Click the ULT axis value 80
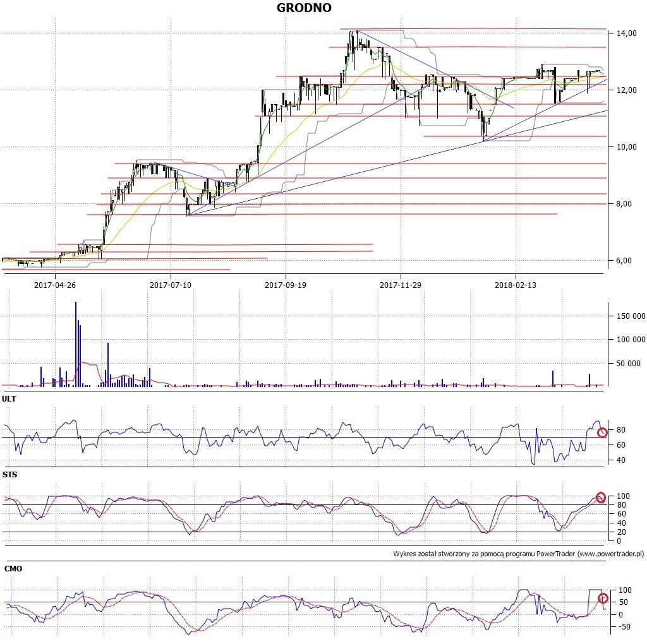647x644 pixels. pyautogui.click(x=621, y=430)
